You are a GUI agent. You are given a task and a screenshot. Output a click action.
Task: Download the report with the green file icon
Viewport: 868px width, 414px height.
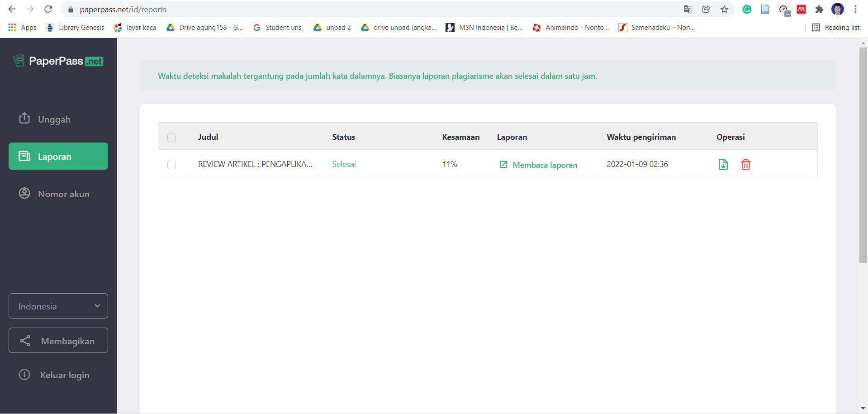[x=723, y=165]
